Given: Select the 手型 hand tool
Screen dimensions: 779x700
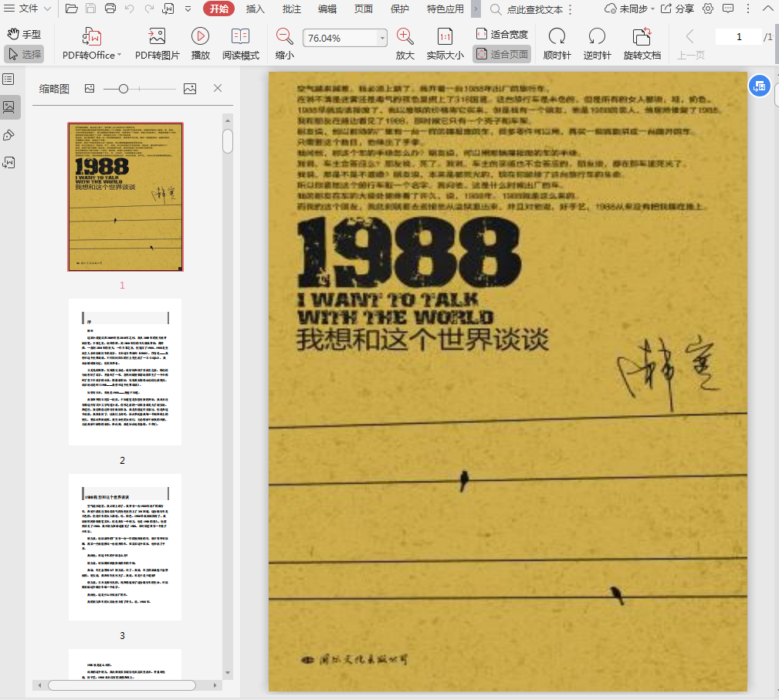Looking at the screenshot, I should (24, 34).
